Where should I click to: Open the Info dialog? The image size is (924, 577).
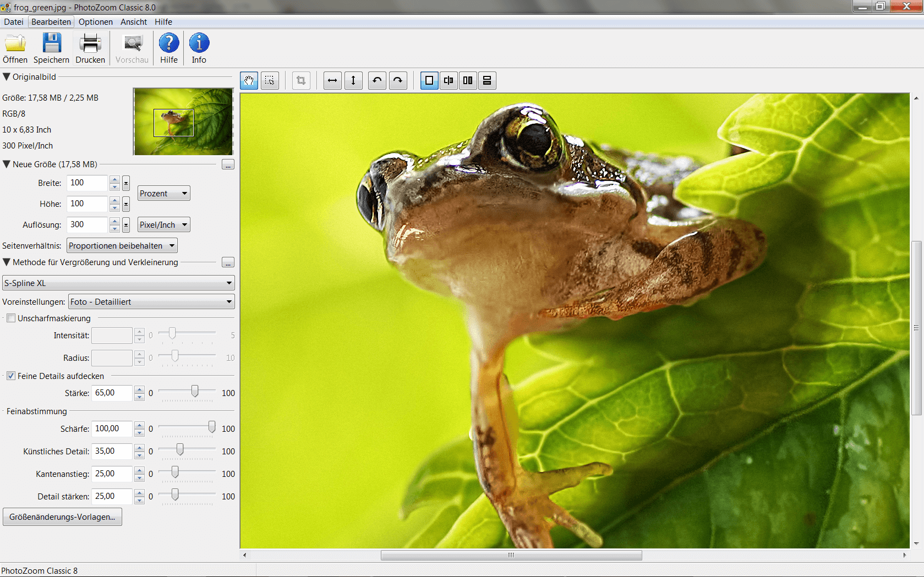199,47
